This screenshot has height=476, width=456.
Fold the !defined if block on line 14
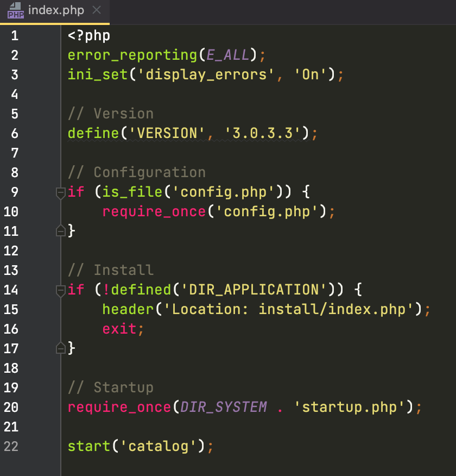click(x=61, y=290)
